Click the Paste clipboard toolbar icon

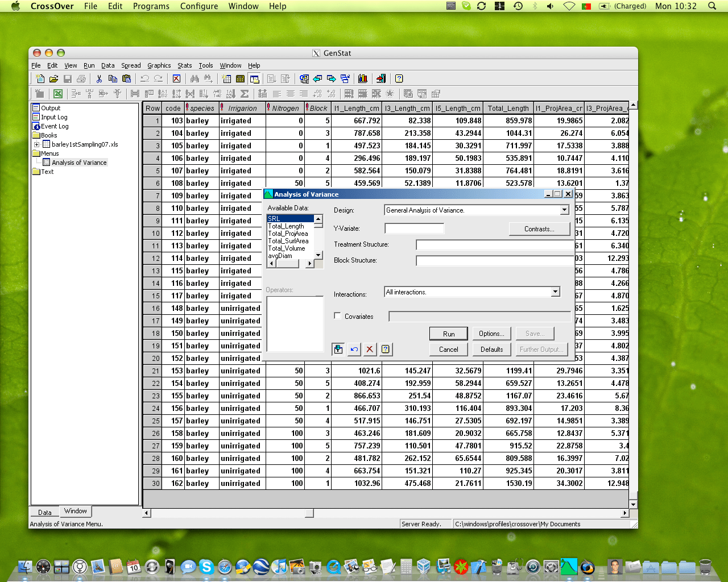(x=126, y=79)
